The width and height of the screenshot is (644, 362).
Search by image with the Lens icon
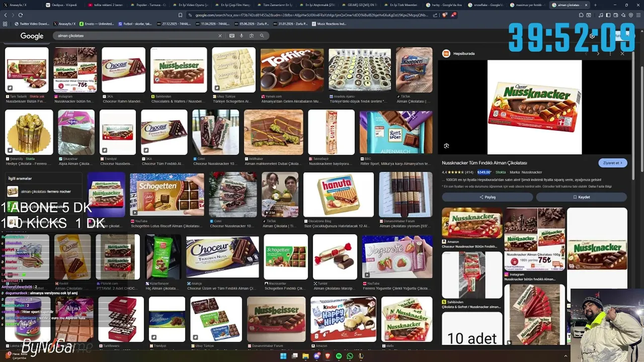pos(252,36)
